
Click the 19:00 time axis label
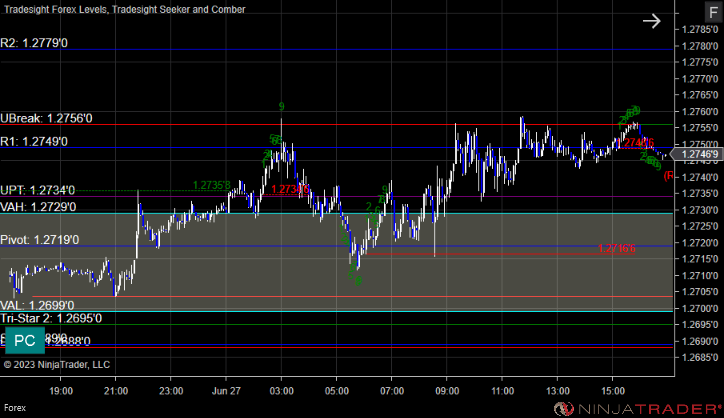tap(61, 391)
